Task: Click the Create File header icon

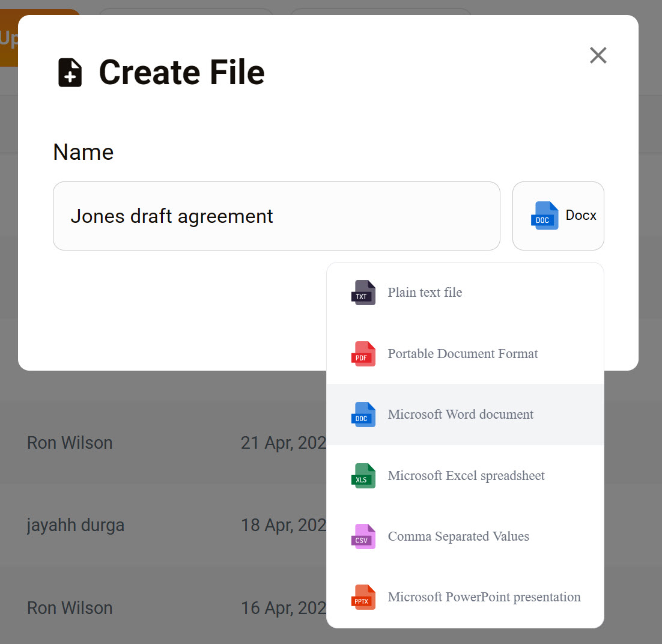Action: tap(70, 73)
